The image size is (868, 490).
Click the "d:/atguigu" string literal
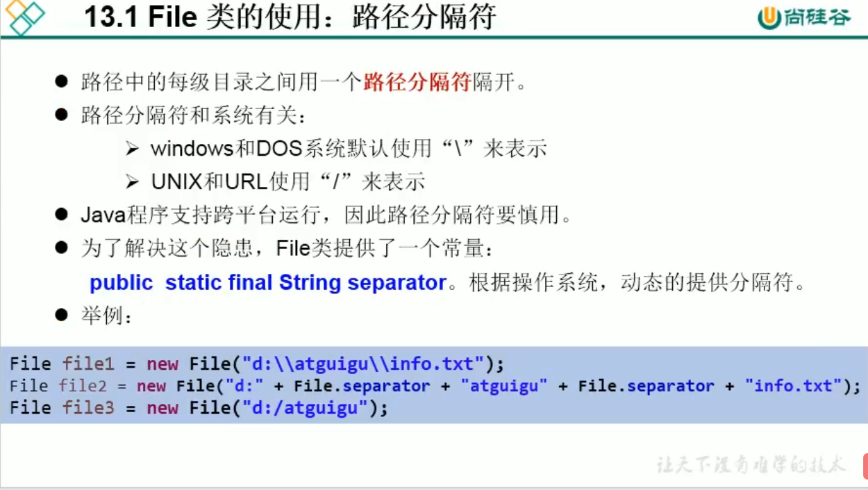[304, 407]
